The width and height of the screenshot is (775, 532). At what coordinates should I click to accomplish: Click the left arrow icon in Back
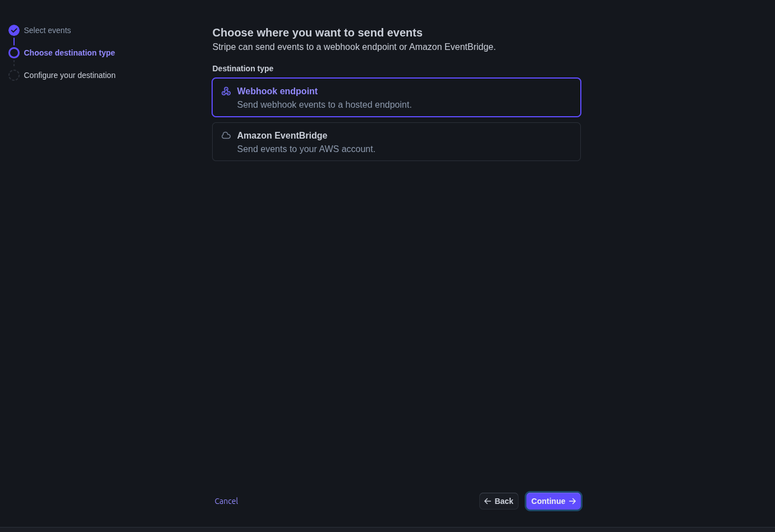(488, 501)
